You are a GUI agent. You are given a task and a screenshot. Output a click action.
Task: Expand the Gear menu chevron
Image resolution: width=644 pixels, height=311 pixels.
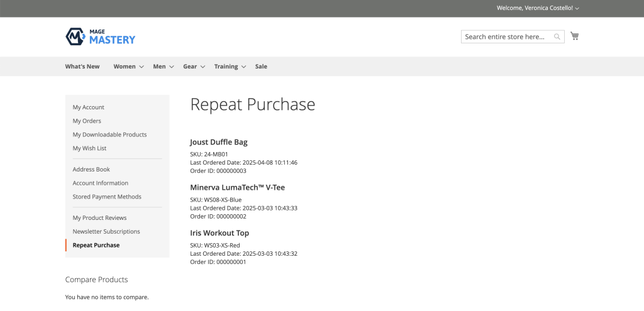click(203, 67)
